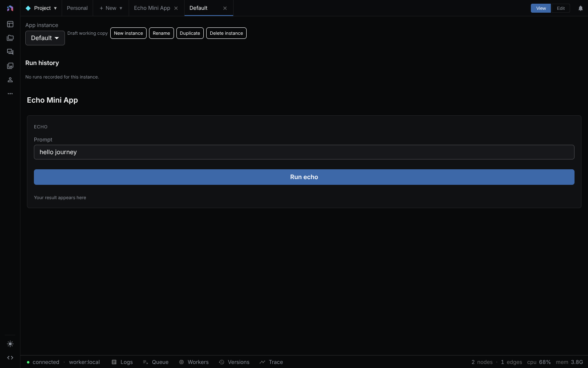Click the Duplicate button
This screenshot has height=368, width=588.
point(190,33)
